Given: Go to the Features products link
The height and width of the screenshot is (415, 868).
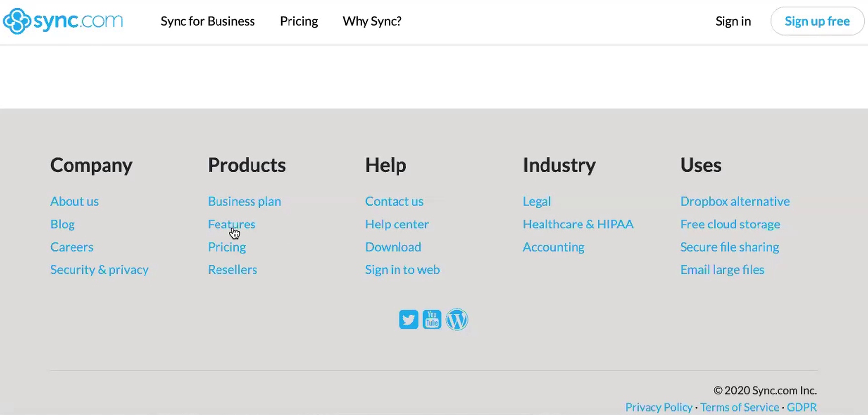Looking at the screenshot, I should pyautogui.click(x=231, y=224).
